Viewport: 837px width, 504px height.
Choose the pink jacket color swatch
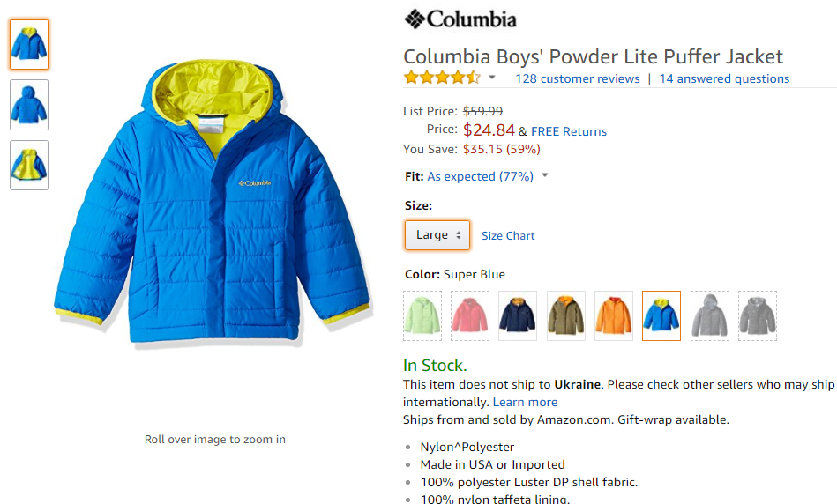tap(470, 315)
